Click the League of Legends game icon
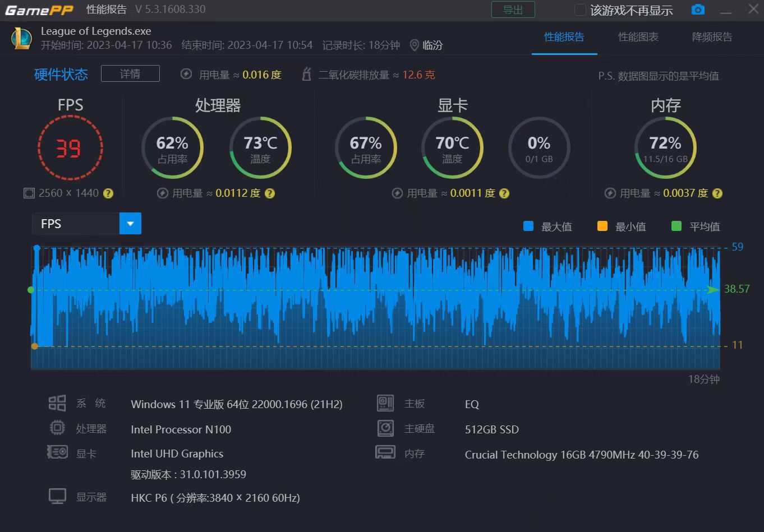 (x=22, y=38)
